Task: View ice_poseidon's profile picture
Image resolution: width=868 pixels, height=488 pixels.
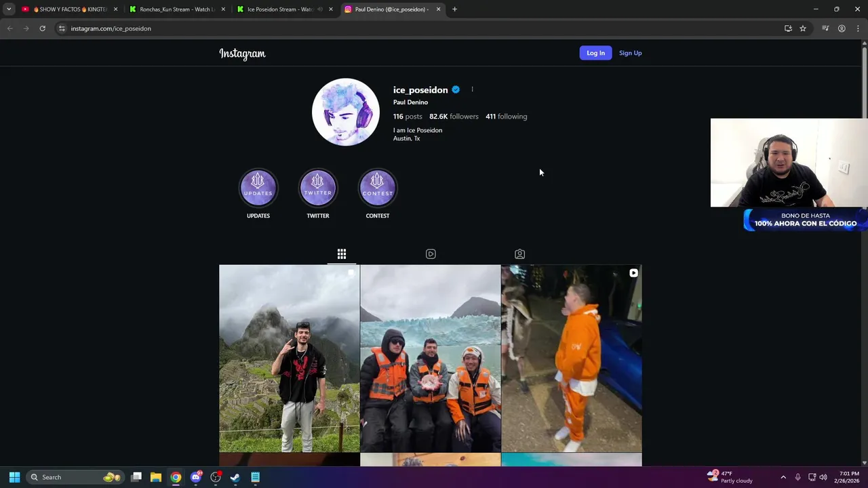Action: (346, 112)
